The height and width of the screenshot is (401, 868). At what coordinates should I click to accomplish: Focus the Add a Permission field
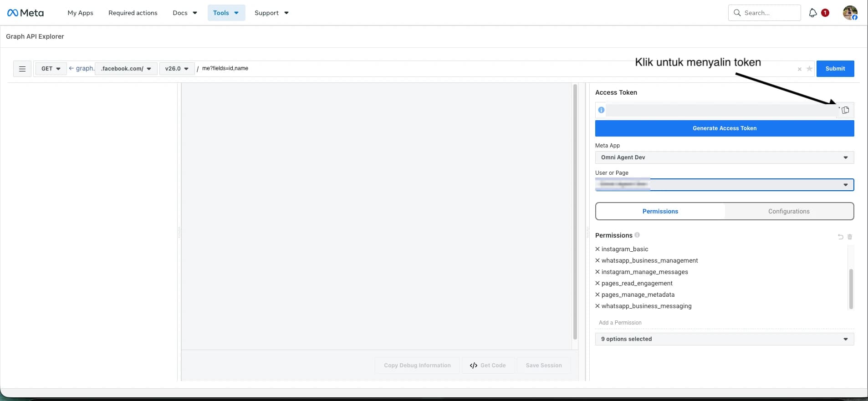pyautogui.click(x=725, y=323)
